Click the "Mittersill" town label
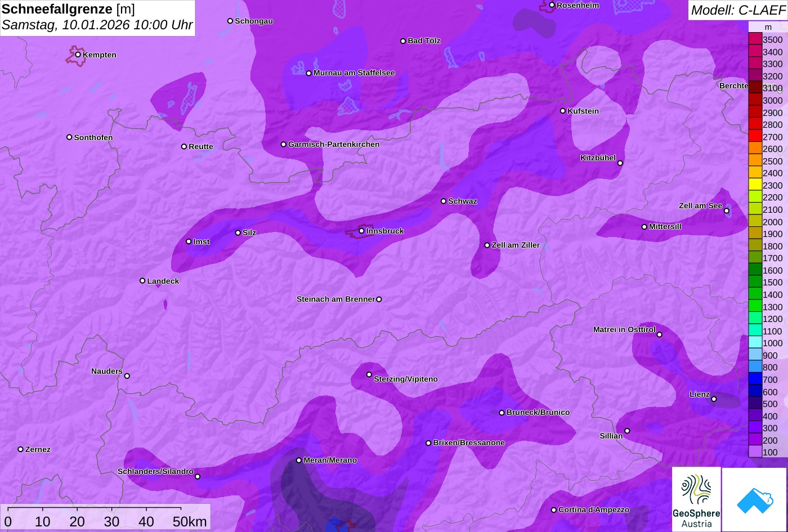The width and height of the screenshot is (788, 532). point(665,227)
